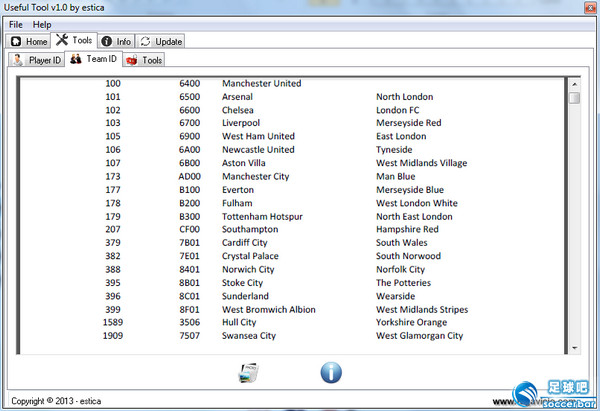This screenshot has width=600, height=411.
Task: Select Tottenham Hotspur team name
Action: tap(262, 217)
